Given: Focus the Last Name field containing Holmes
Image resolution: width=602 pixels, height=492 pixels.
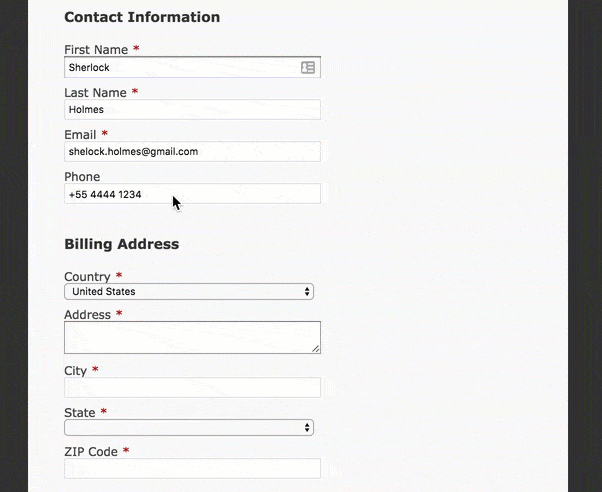Looking at the screenshot, I should 192,110.
